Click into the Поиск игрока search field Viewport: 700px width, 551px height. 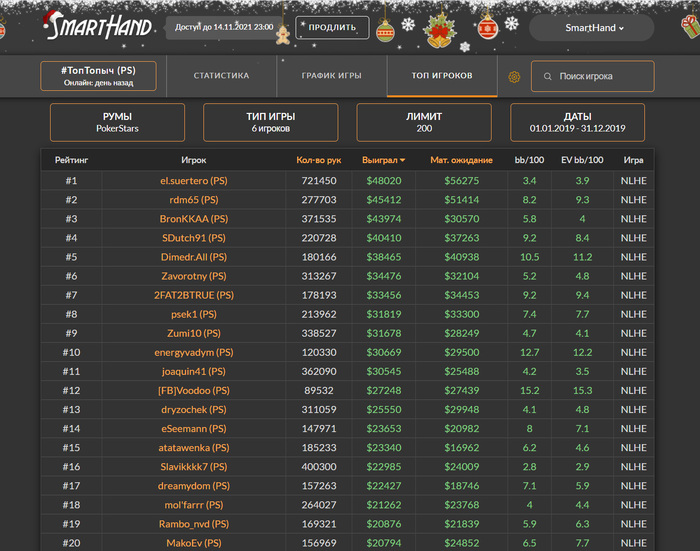(x=600, y=76)
